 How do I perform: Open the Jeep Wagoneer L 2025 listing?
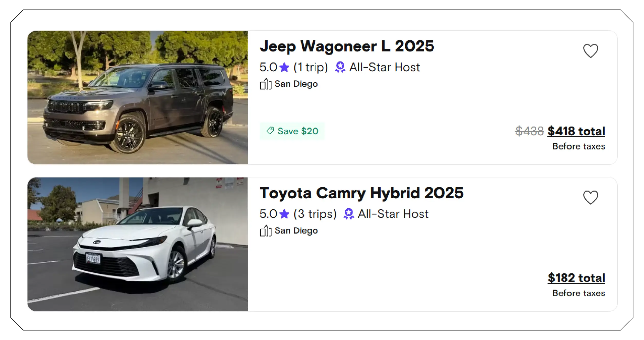[347, 47]
